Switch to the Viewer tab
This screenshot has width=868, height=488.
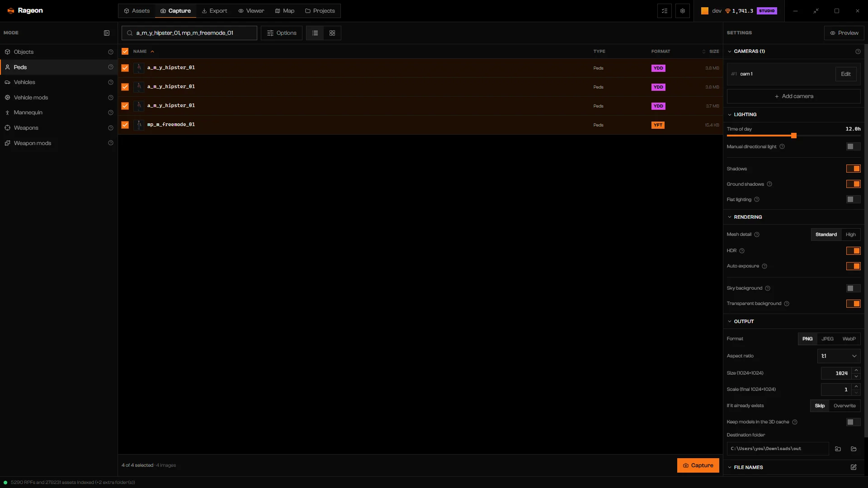coord(251,11)
